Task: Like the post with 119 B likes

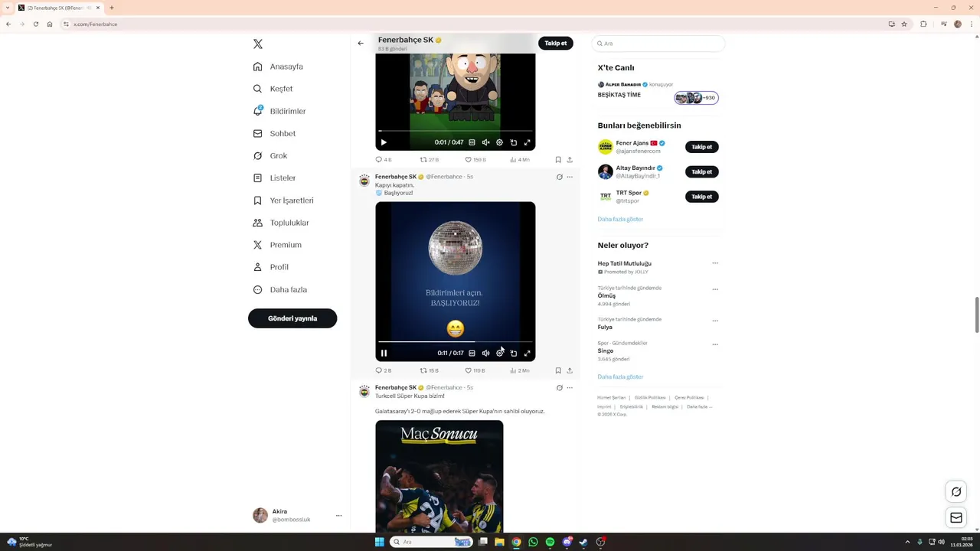Action: [x=475, y=370]
